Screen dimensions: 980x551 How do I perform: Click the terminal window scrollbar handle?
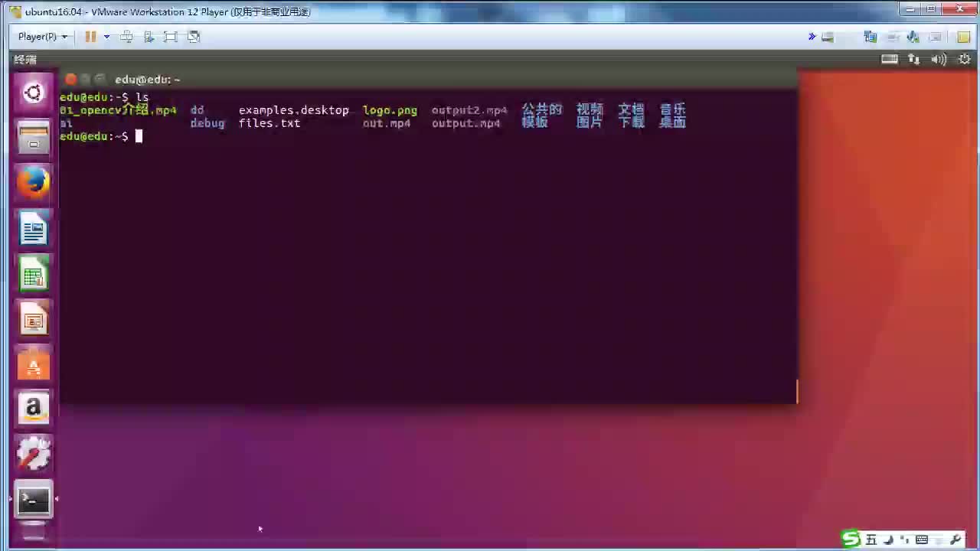[797, 391]
